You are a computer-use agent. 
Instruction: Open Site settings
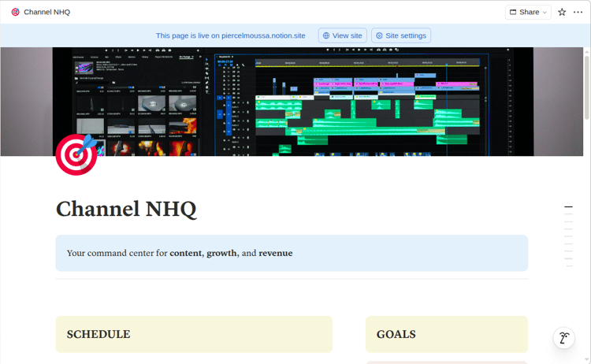pos(401,35)
